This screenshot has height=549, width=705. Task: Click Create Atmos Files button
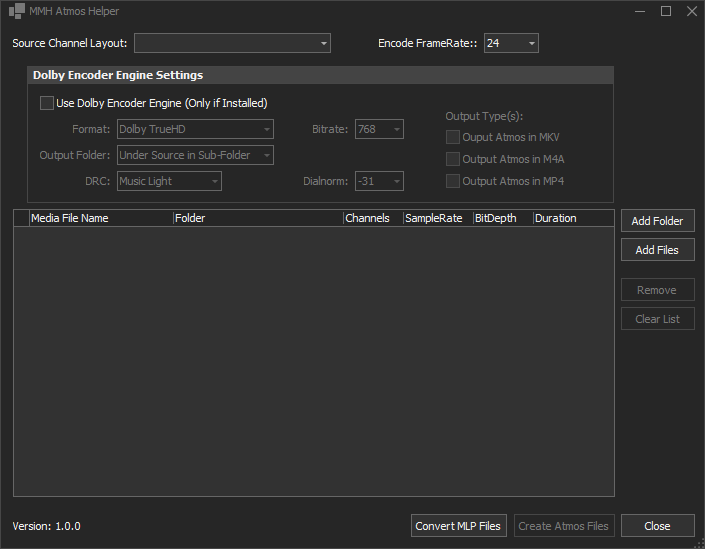(x=564, y=526)
